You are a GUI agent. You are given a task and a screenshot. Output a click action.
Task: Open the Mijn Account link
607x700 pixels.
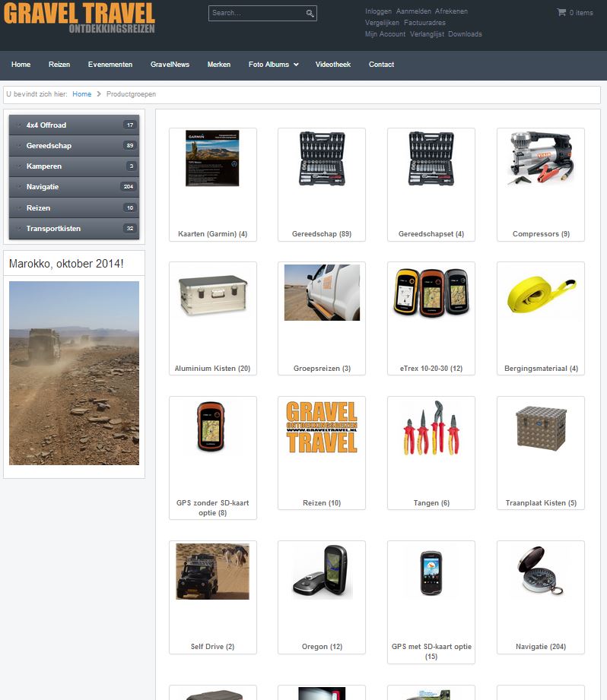[385, 34]
